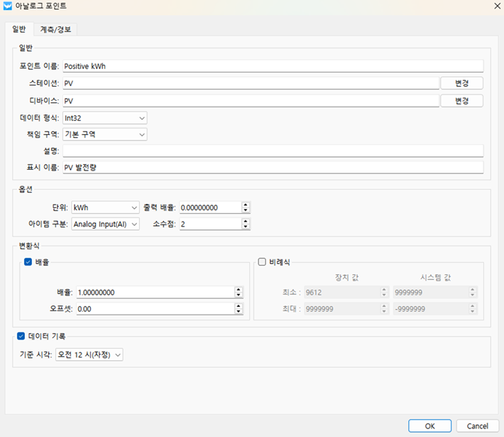The height and width of the screenshot is (437, 504).
Task: Decrease 소수점 value with the down arrow
Action: tap(246, 227)
